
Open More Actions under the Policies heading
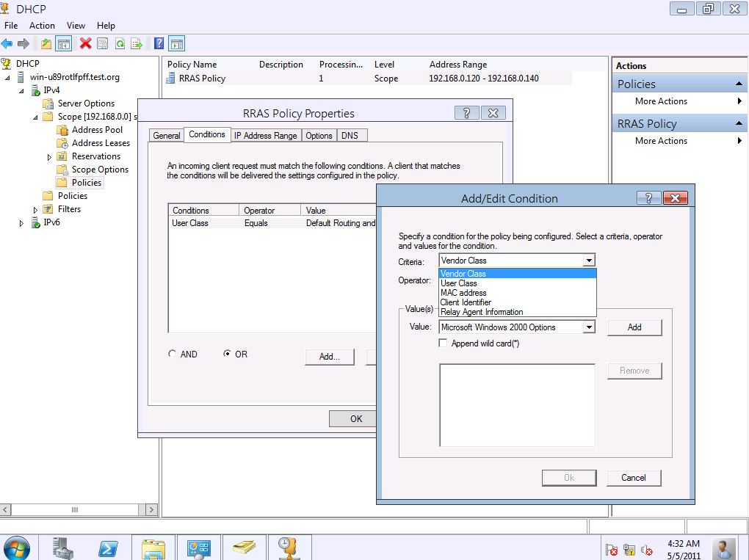click(x=661, y=101)
